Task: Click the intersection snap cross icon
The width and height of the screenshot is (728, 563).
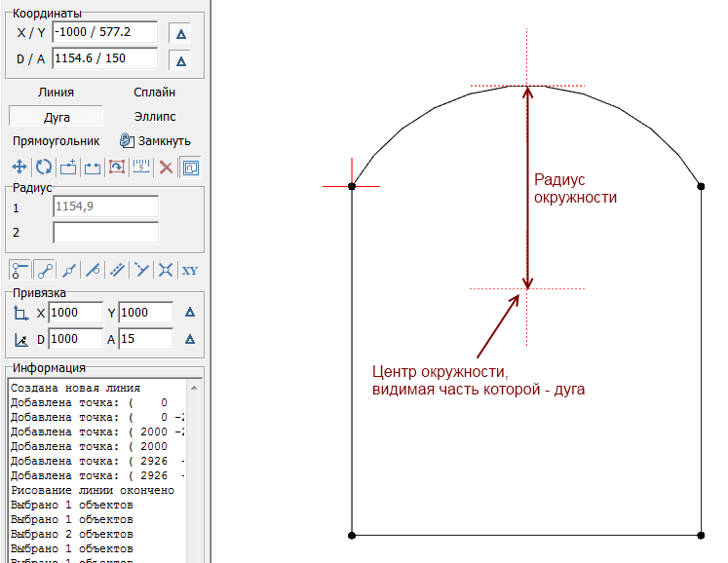Action: coord(166,270)
